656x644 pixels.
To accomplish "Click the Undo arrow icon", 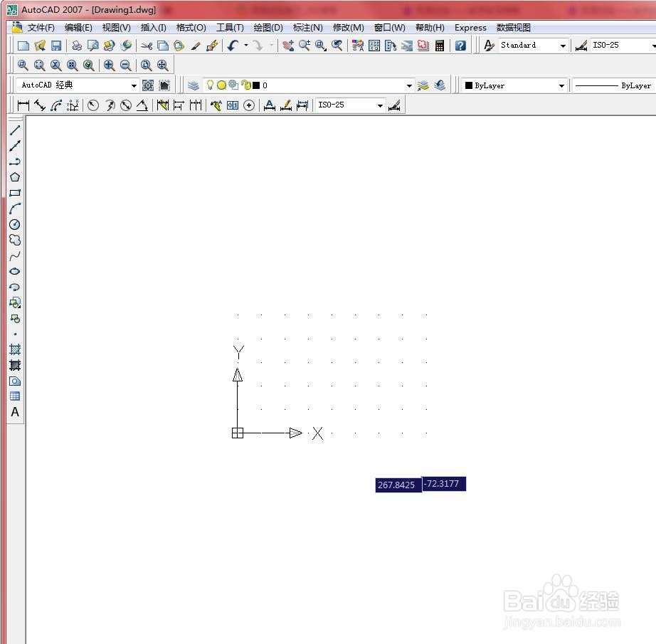I will coord(233,46).
